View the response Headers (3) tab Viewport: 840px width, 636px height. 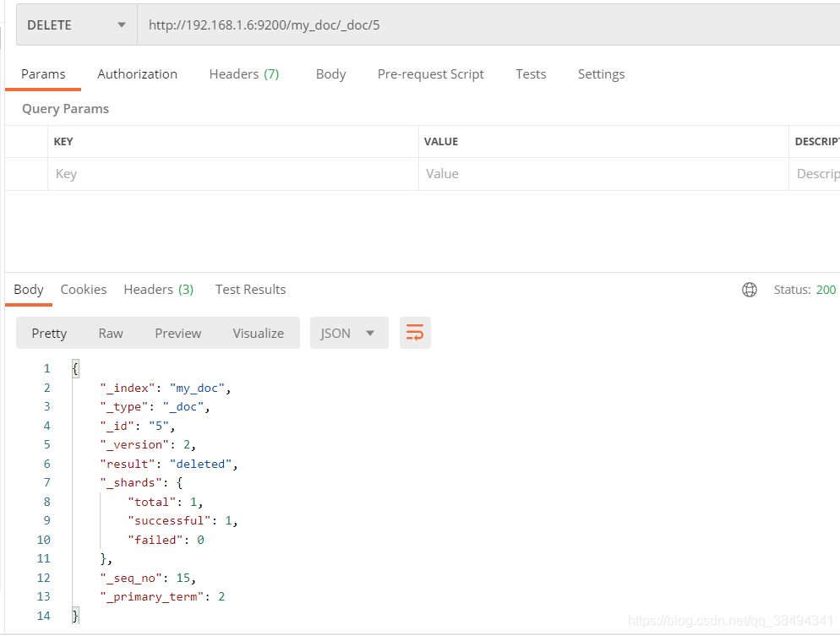pos(158,290)
